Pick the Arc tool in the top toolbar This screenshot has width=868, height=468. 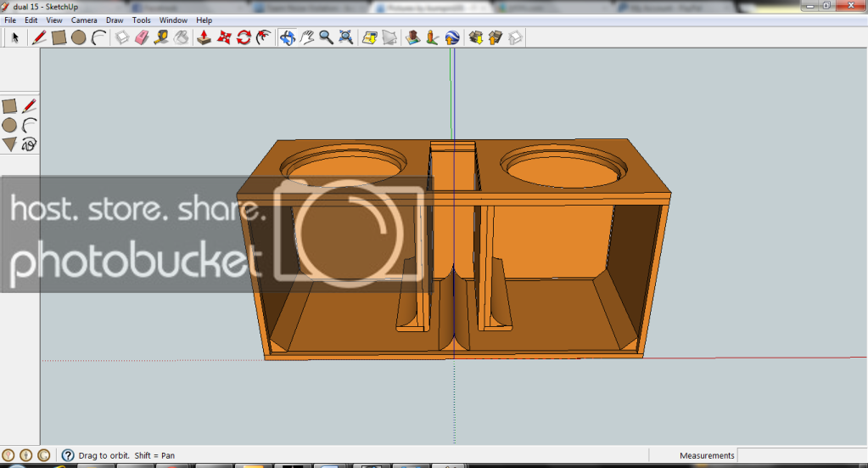tap(98, 37)
